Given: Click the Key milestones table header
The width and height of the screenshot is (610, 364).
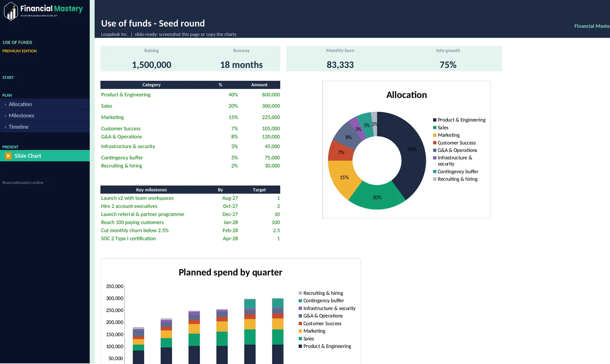Looking at the screenshot, I should coord(151,190).
